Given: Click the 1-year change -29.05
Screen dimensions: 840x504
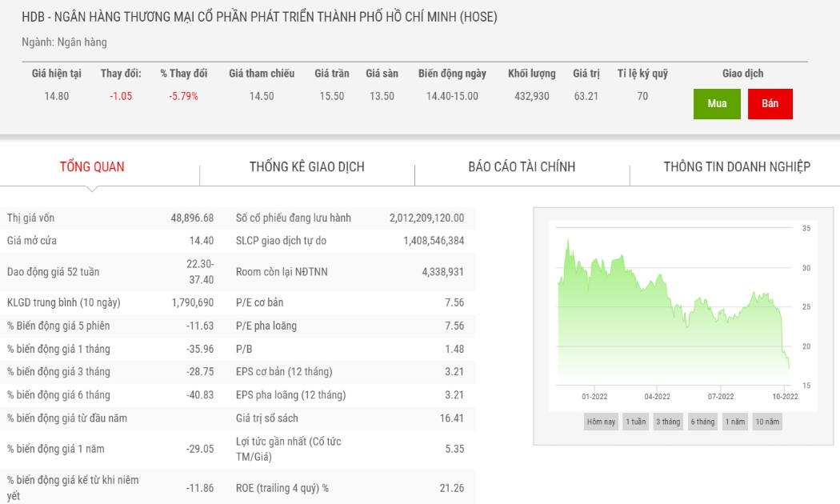Looking at the screenshot, I should 200,449.
